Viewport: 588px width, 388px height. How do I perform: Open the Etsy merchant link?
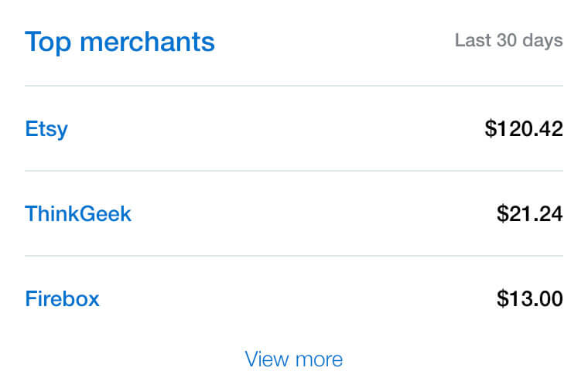(46, 128)
